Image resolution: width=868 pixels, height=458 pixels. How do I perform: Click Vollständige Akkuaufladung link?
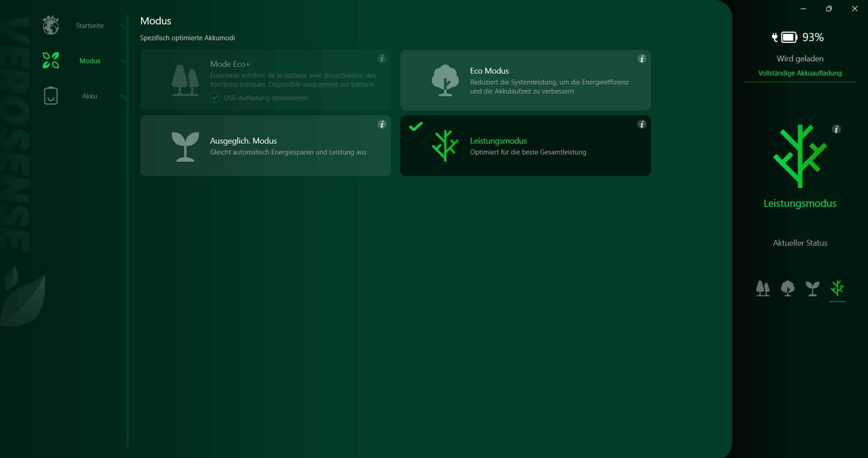800,73
